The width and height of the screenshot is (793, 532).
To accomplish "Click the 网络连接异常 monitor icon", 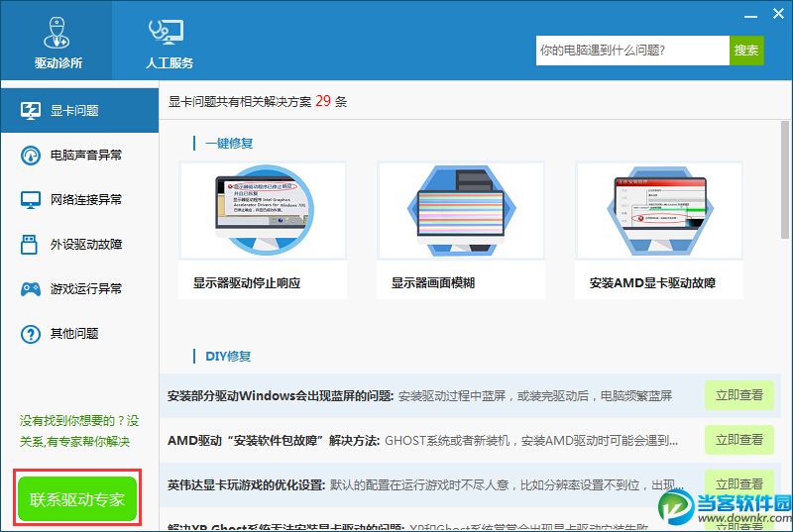I will click(x=31, y=199).
